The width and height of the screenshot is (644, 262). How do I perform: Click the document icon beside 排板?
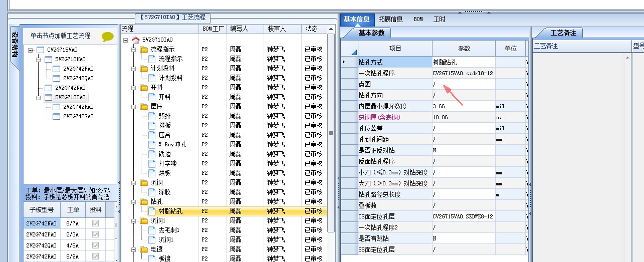coord(152,125)
